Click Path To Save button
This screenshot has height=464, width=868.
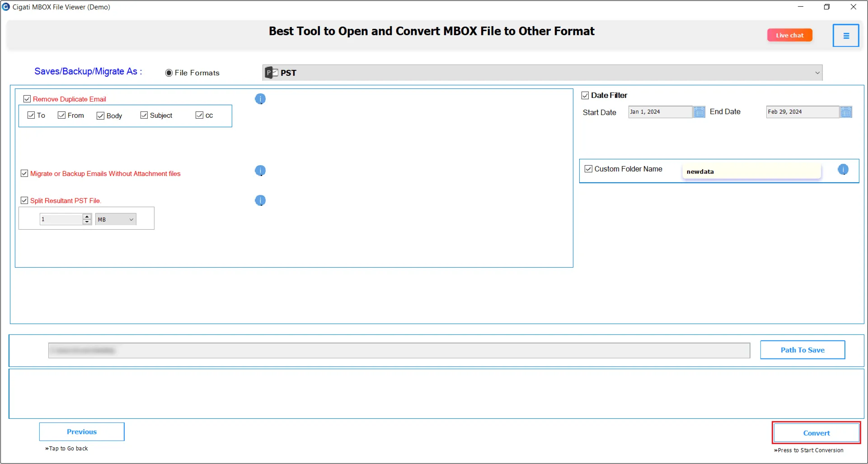point(802,350)
